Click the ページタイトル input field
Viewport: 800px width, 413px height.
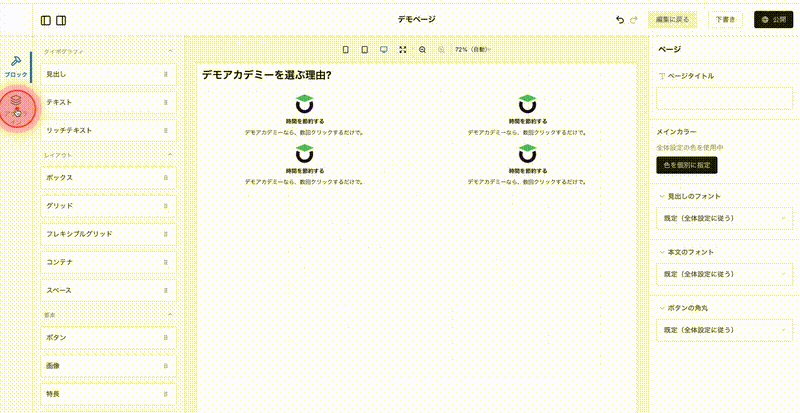724,99
